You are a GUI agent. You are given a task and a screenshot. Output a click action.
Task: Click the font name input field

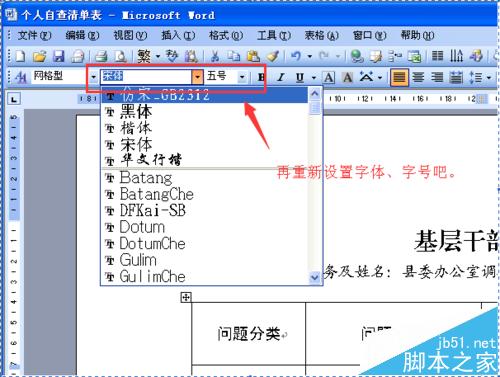[x=146, y=77]
